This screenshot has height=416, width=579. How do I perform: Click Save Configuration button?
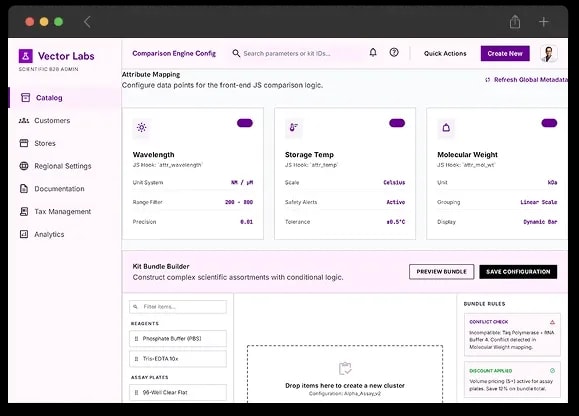518,272
